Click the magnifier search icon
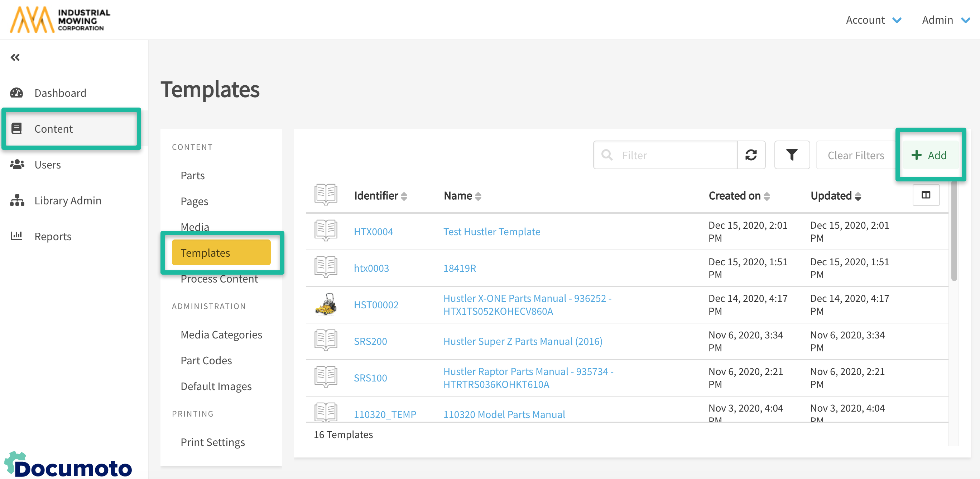This screenshot has height=479, width=980. tap(607, 155)
